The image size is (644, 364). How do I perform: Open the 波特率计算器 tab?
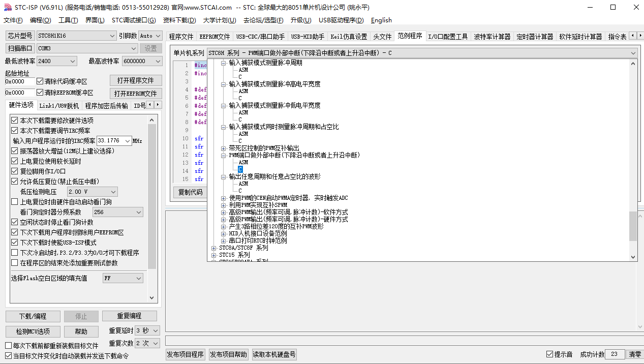[x=493, y=37]
